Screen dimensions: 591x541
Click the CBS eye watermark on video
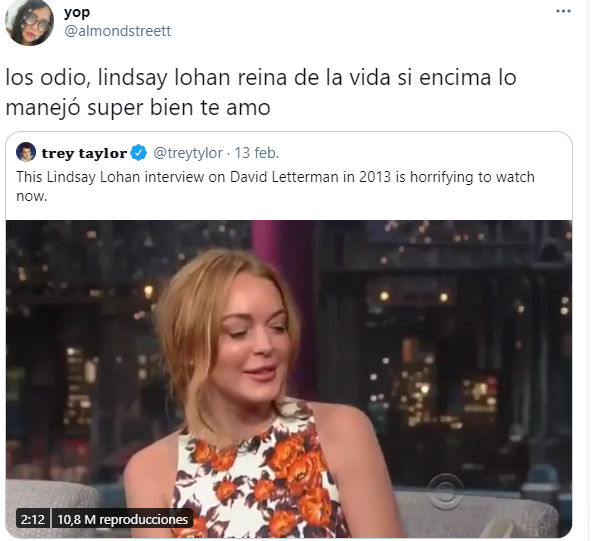[x=447, y=492]
